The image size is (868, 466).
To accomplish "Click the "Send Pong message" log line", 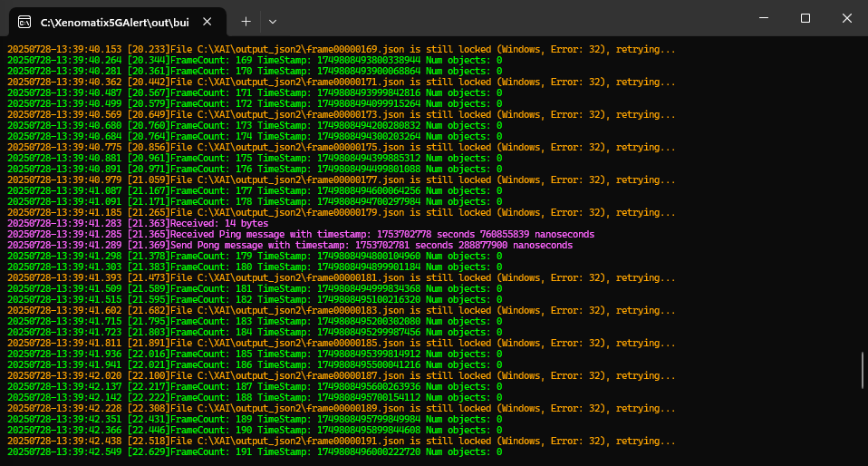I will click(290, 245).
